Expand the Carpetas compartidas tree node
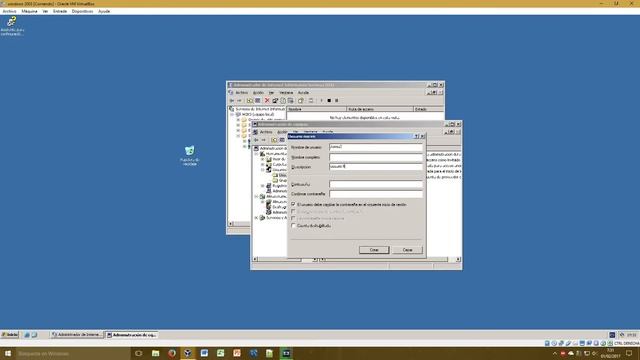Image resolution: width=640 pixels, height=360 pixels. point(263,164)
